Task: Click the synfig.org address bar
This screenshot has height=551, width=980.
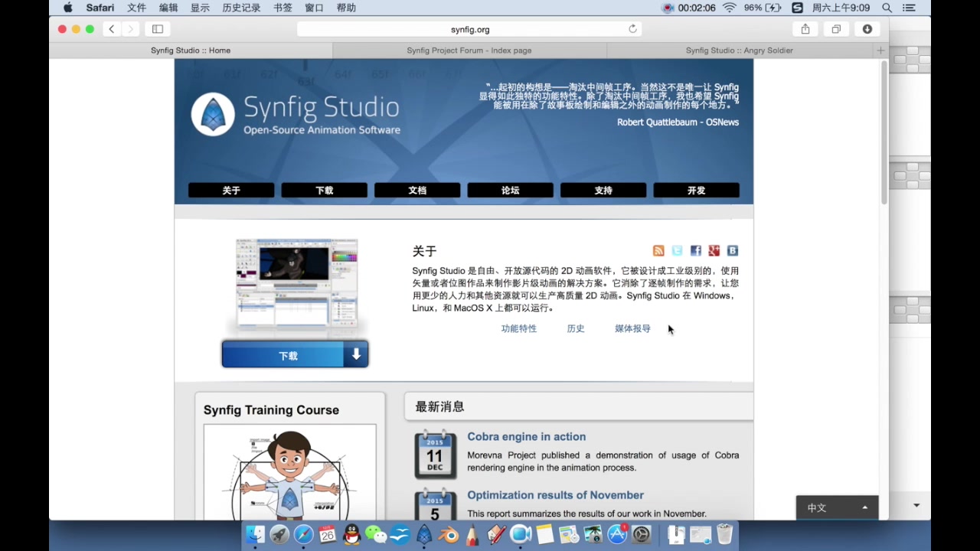Action: pos(469,29)
